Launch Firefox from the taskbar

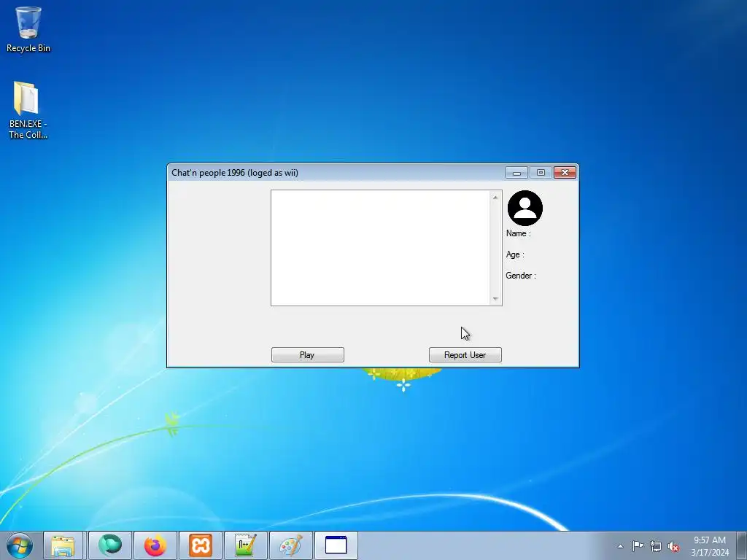(x=155, y=545)
